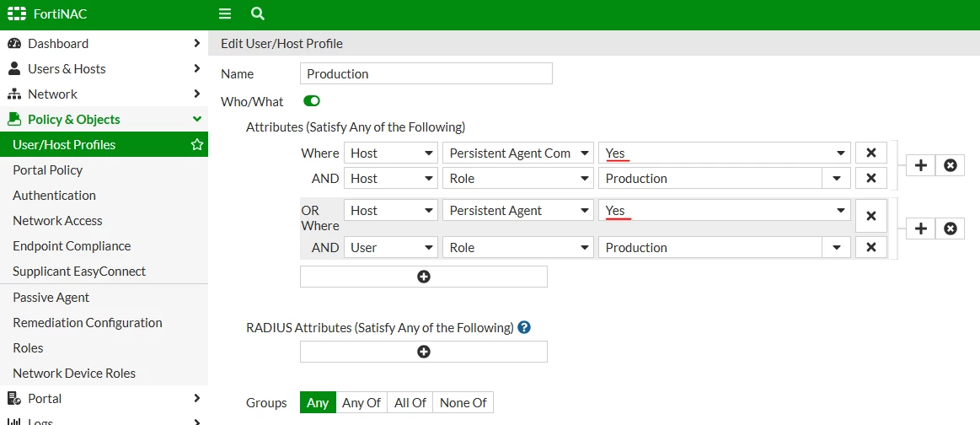The width and height of the screenshot is (980, 425).
Task: Delete the second attribute group
Action: point(950,229)
